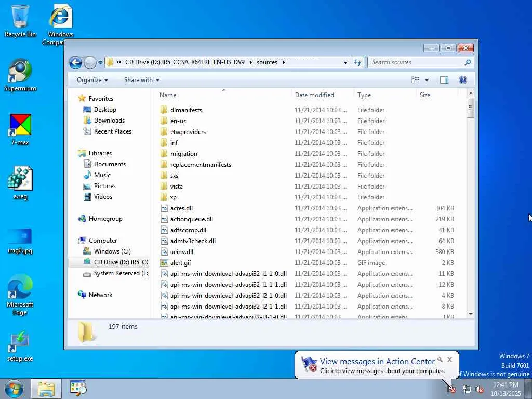Select the replacementmanifests folder
Viewport: 532px width, 399px height.
201,165
